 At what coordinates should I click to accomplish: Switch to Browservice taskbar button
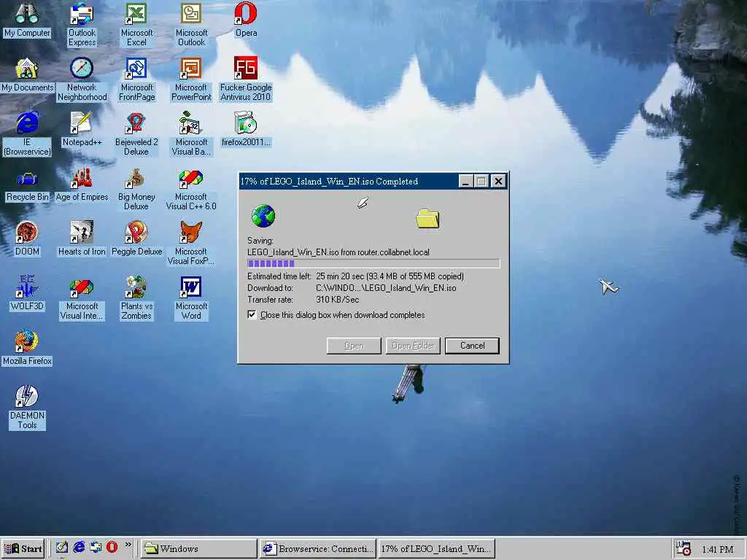pyautogui.click(x=317, y=548)
